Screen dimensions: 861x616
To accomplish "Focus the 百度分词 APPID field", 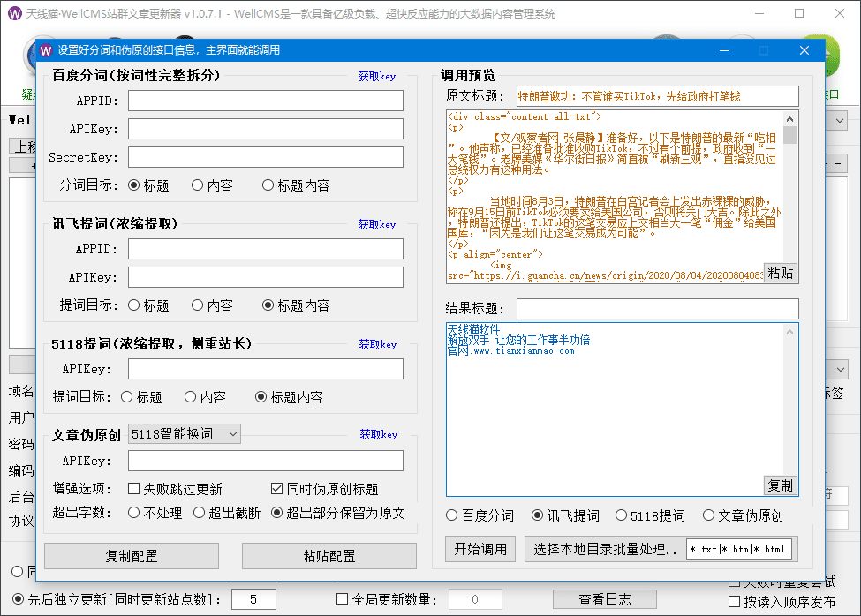I will point(266,101).
